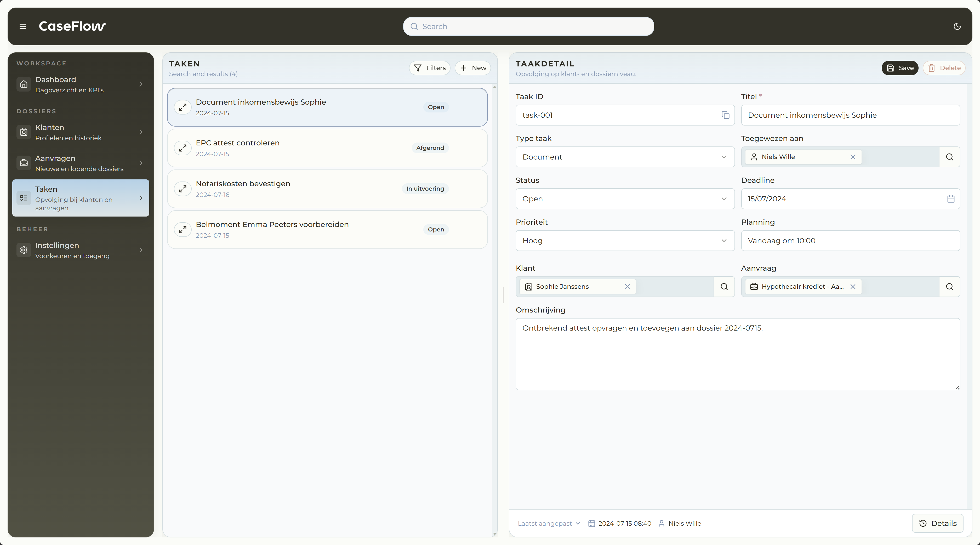Select the EPC attest controleren row
This screenshot has height=545, width=980.
point(327,148)
